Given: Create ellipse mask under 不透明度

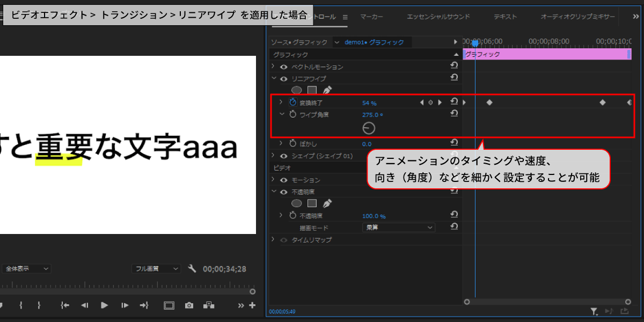Looking at the screenshot, I should click(x=296, y=203).
